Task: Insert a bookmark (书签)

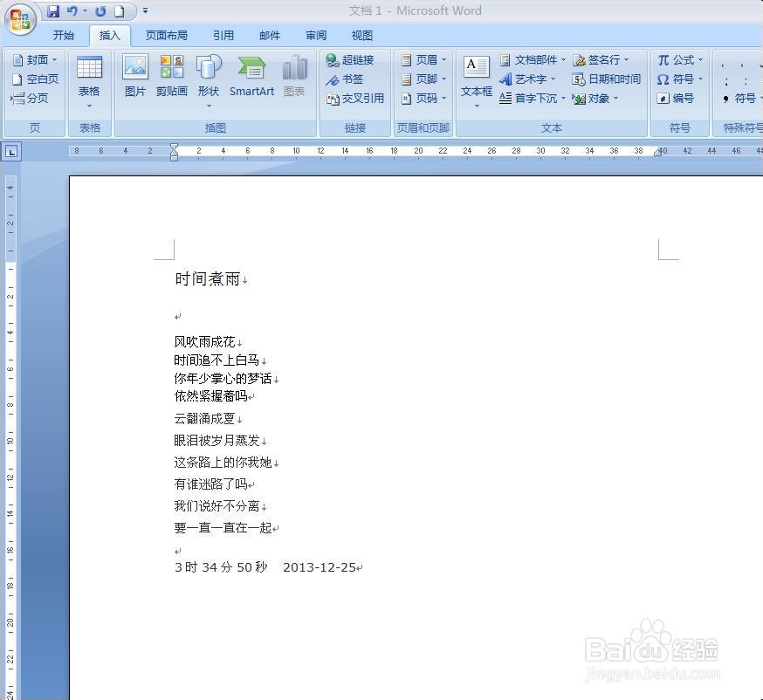Action: coord(347,79)
